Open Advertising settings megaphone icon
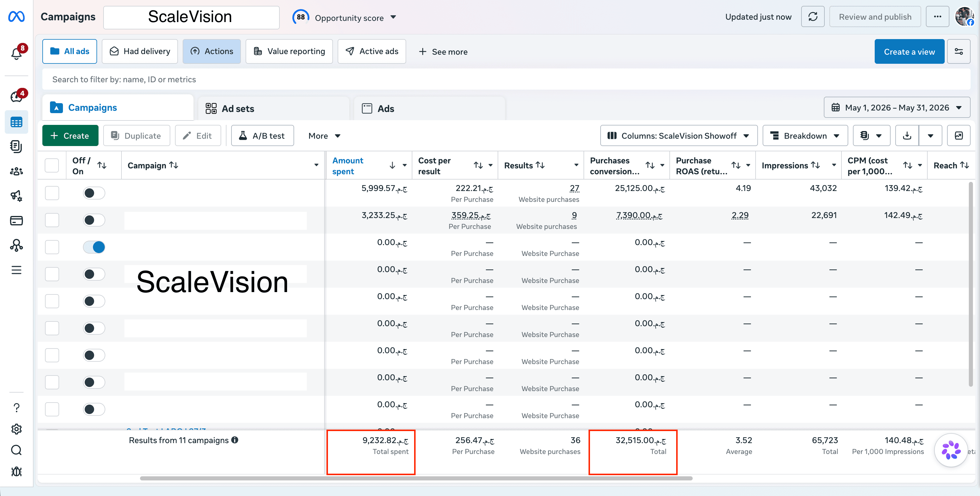This screenshot has height=496, width=980. coord(16,196)
